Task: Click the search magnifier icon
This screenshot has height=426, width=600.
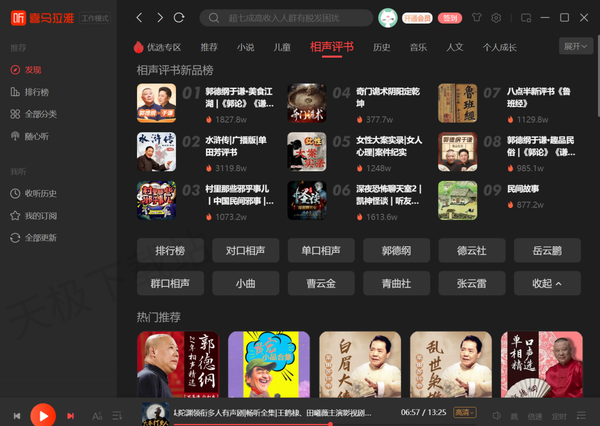Action: click(x=214, y=18)
